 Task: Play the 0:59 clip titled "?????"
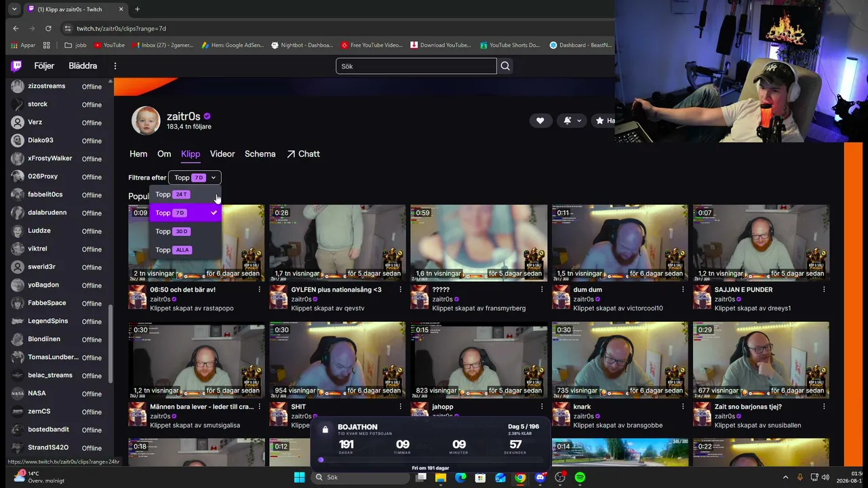479,243
